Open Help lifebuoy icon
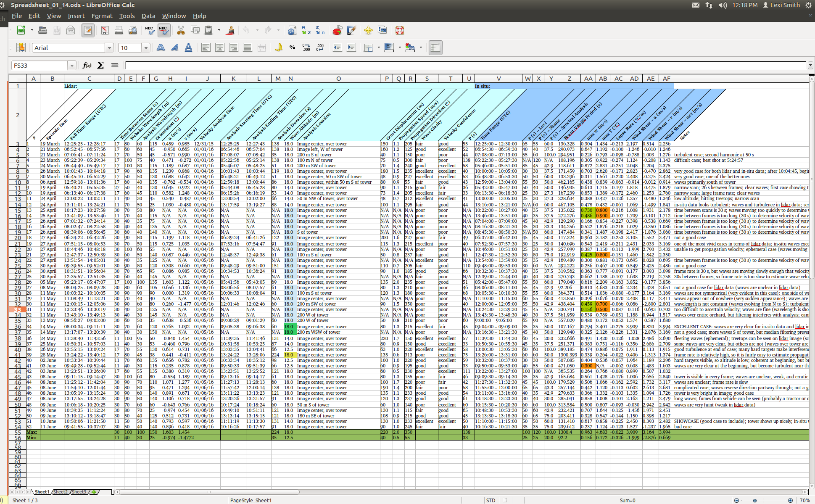This screenshot has width=815, height=504. tap(400, 30)
